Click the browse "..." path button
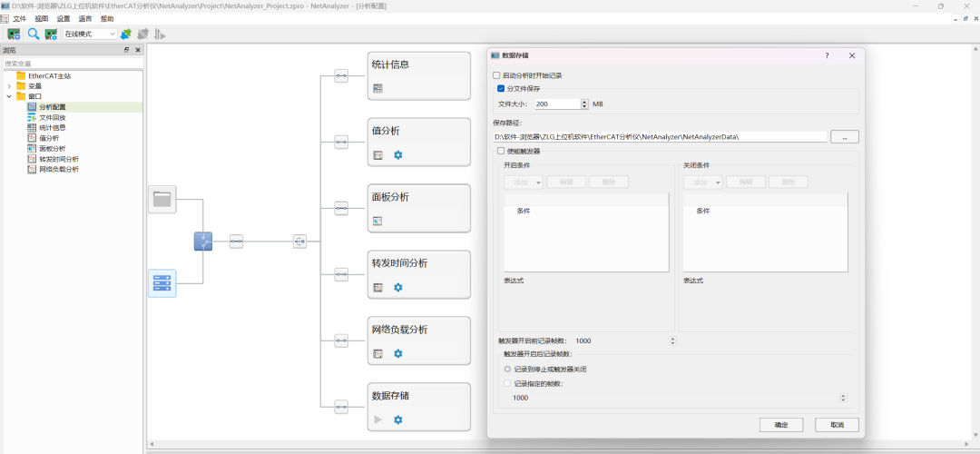980x454 pixels. pos(845,136)
